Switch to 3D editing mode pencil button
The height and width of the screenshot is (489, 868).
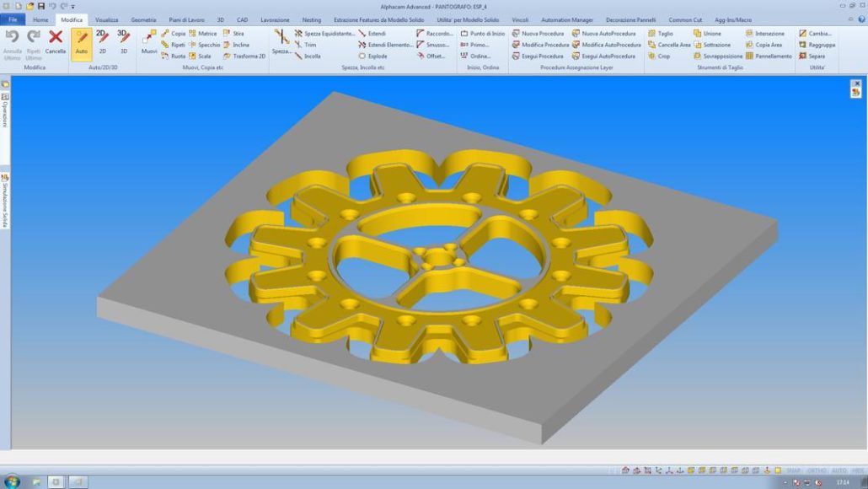123,42
